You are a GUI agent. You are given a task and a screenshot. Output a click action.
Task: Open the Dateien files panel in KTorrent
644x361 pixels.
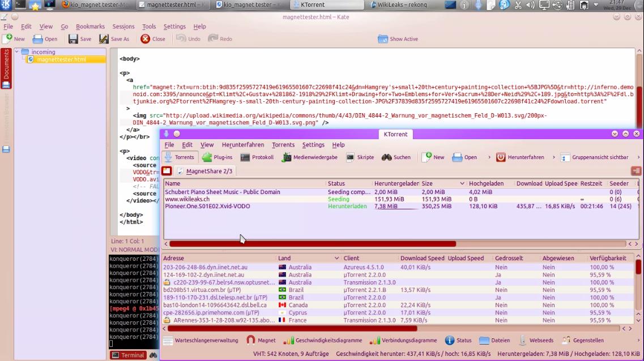(x=494, y=341)
